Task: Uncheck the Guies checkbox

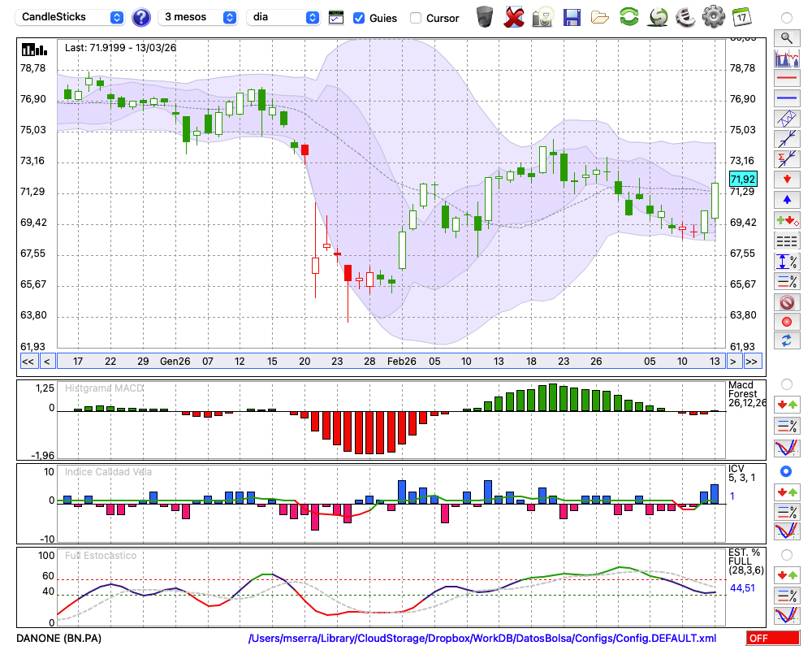Action: [x=359, y=18]
